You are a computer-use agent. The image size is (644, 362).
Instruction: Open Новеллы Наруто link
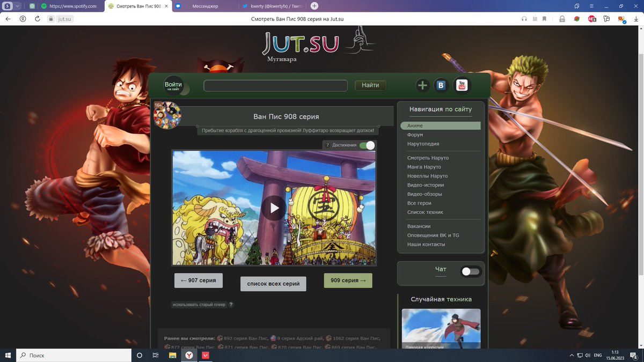click(427, 176)
